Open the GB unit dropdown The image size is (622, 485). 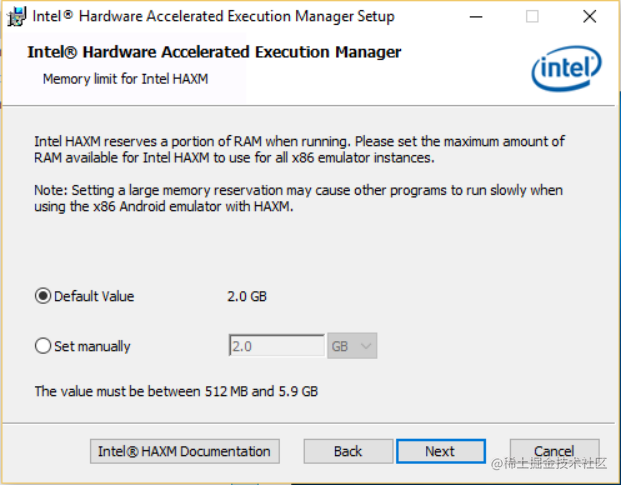pyautogui.click(x=352, y=346)
